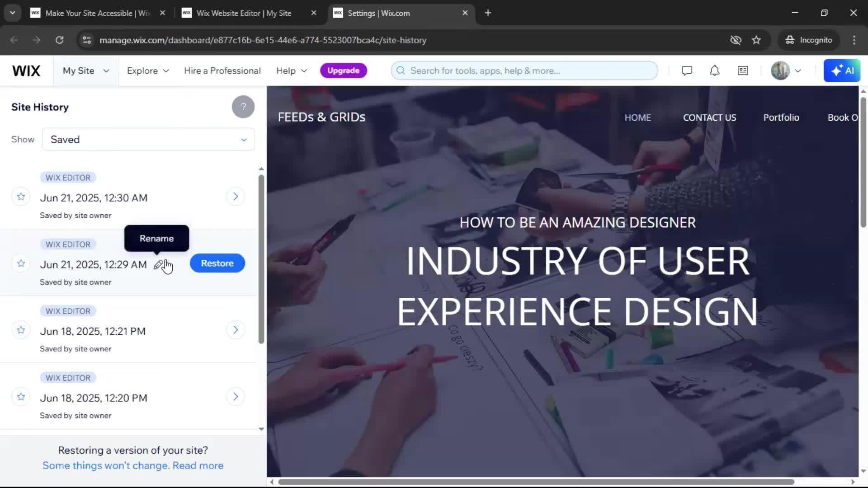Click the address bar URL
Viewport: 868px width, 488px height.
coord(263,40)
